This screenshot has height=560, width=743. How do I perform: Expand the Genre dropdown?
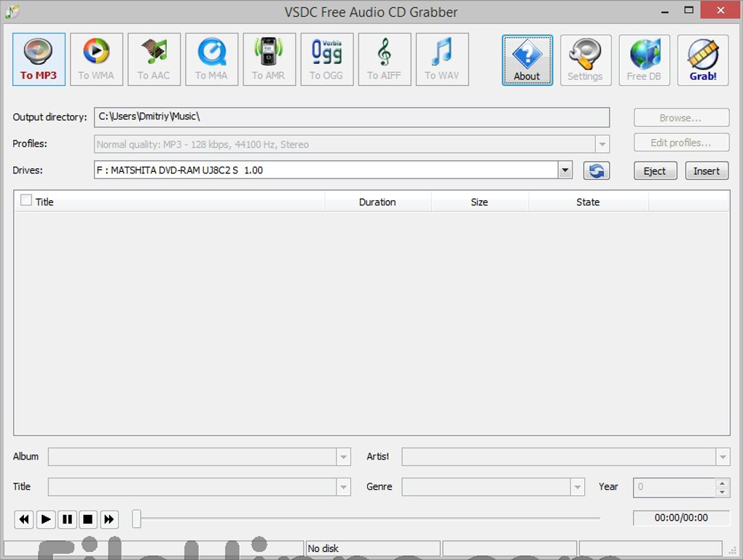[577, 487]
